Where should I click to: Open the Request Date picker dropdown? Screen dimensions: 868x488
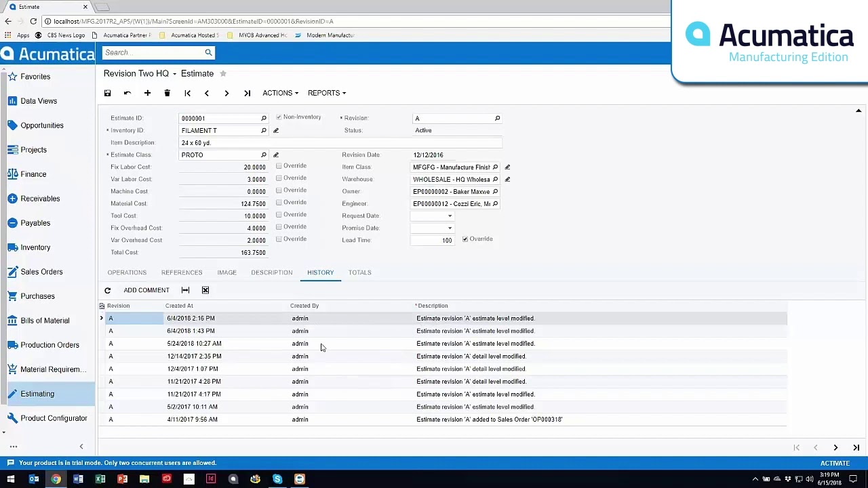coord(450,216)
